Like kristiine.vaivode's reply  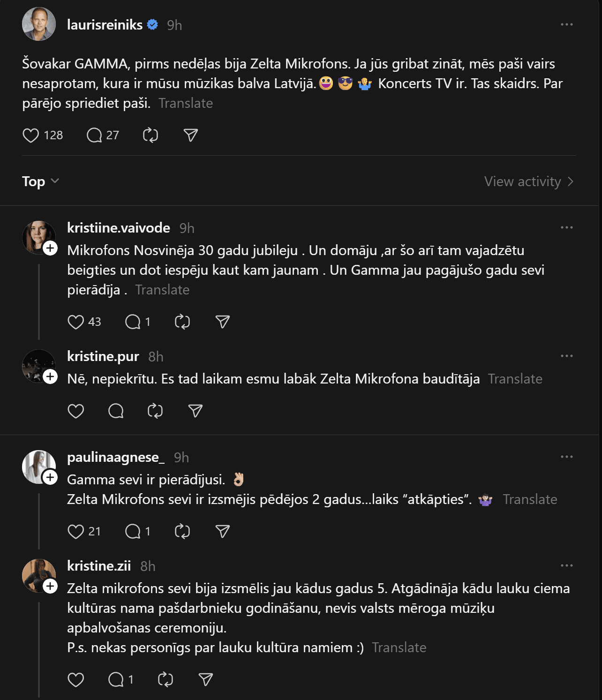pyautogui.click(x=75, y=322)
